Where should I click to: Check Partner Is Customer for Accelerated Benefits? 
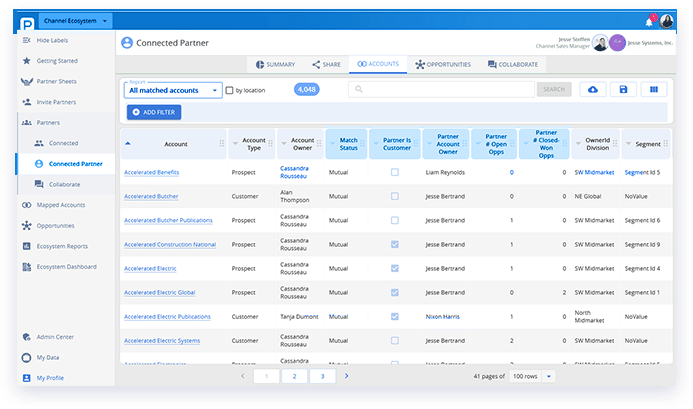[395, 172]
